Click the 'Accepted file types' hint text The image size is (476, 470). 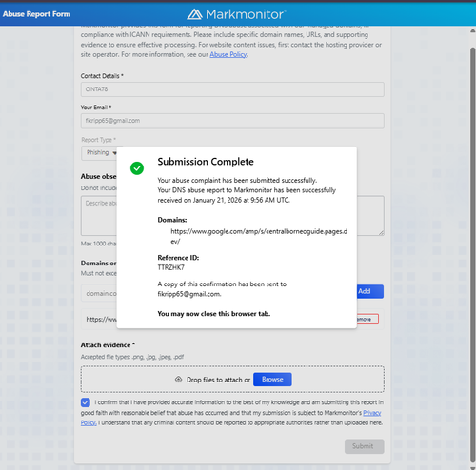(x=132, y=357)
